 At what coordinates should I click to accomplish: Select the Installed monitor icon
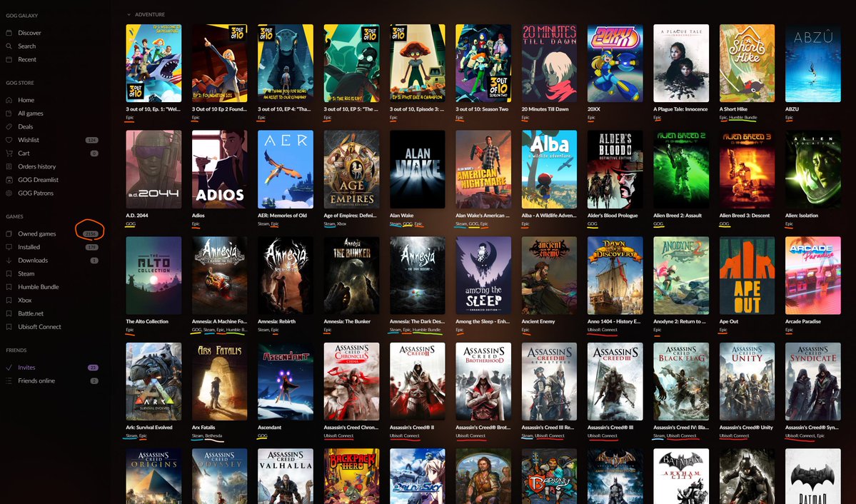tap(9, 247)
